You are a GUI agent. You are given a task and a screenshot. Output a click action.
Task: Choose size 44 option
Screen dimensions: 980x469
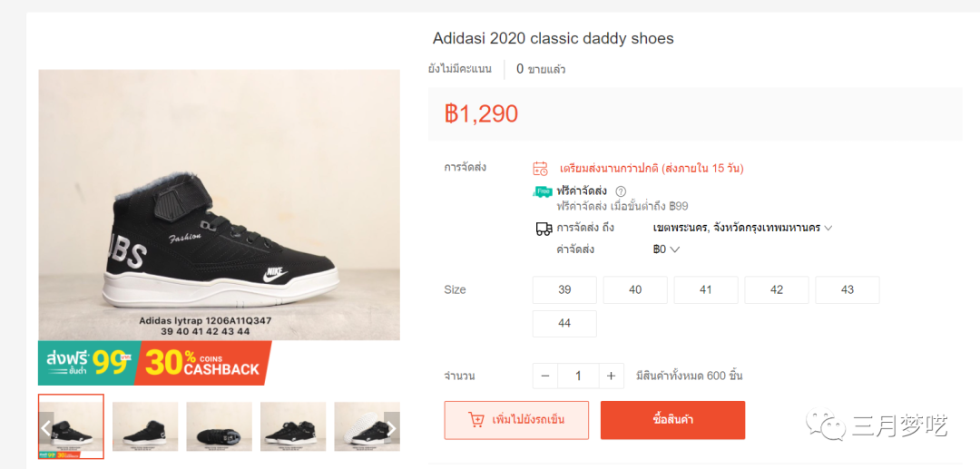[564, 324]
